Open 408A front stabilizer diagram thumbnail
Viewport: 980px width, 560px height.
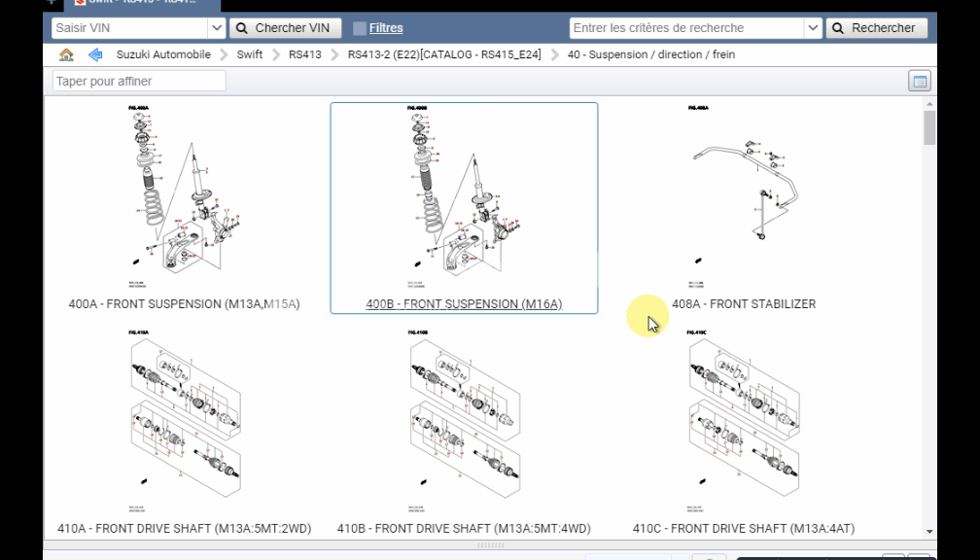[x=744, y=196]
